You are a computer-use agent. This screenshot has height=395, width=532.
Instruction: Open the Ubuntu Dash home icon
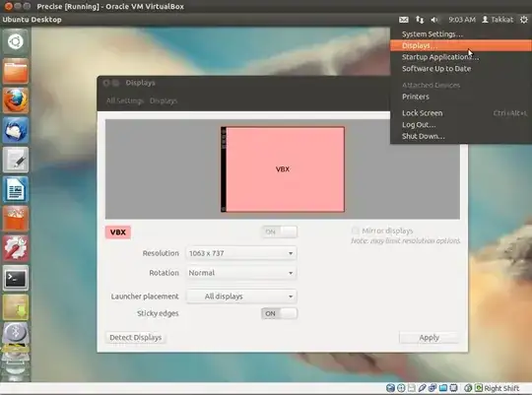(15, 42)
